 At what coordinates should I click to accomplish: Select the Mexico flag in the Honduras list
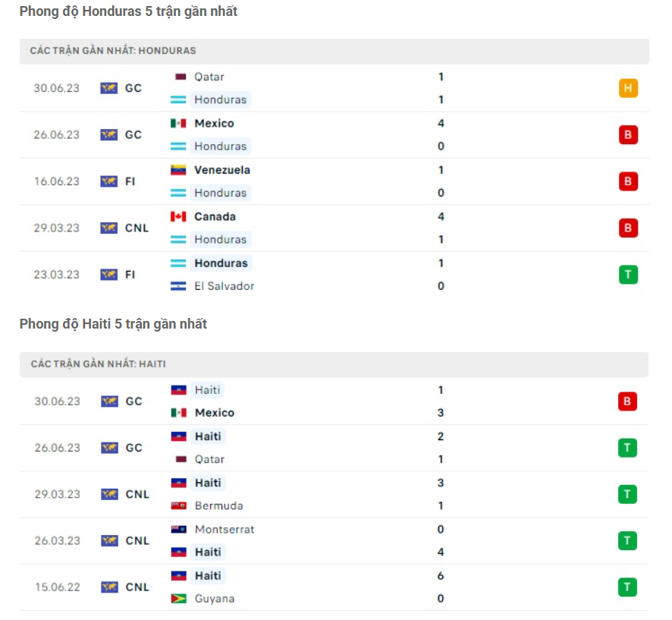[177, 123]
